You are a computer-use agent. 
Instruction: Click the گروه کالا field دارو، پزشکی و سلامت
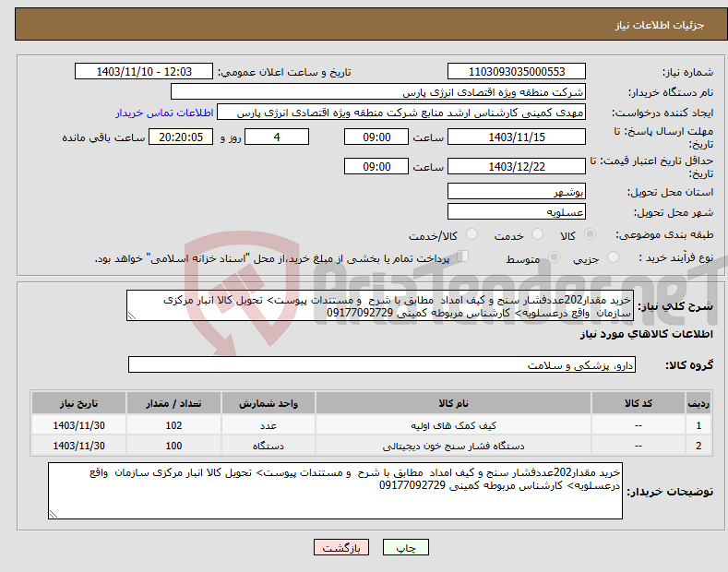pos(382,365)
